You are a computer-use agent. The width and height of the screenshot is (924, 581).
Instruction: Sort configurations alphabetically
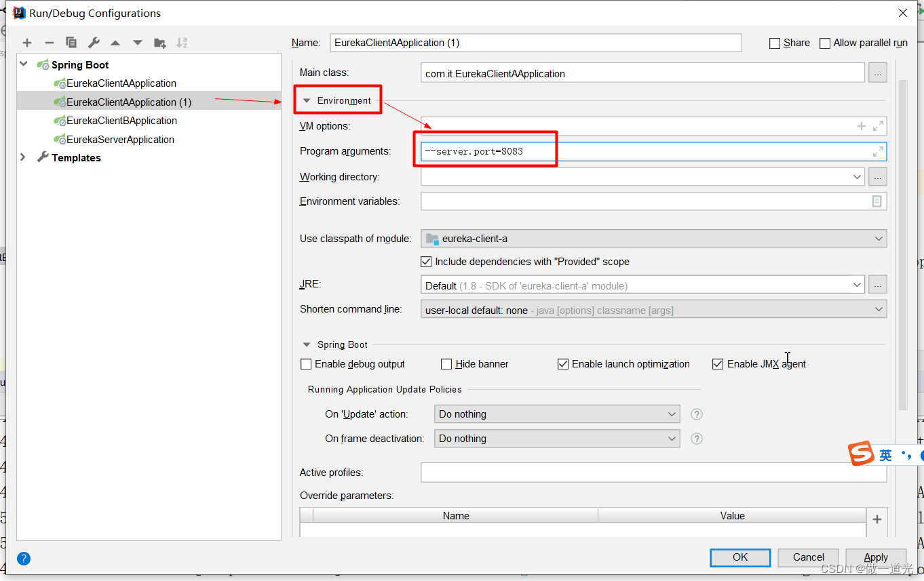tap(182, 43)
